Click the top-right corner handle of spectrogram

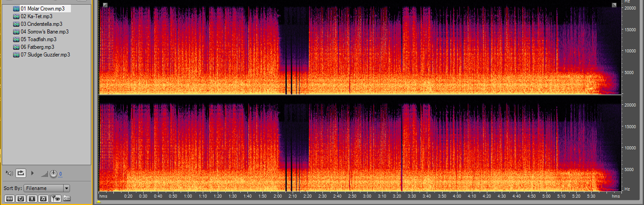614,5
